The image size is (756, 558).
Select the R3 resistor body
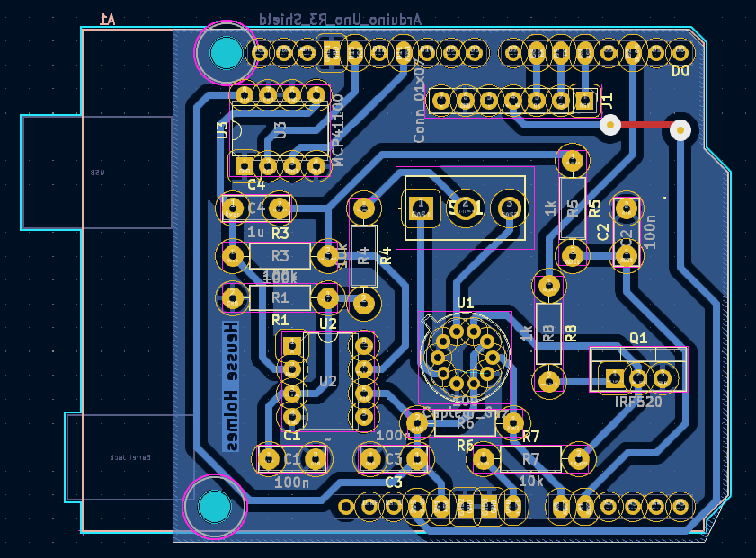280,256
